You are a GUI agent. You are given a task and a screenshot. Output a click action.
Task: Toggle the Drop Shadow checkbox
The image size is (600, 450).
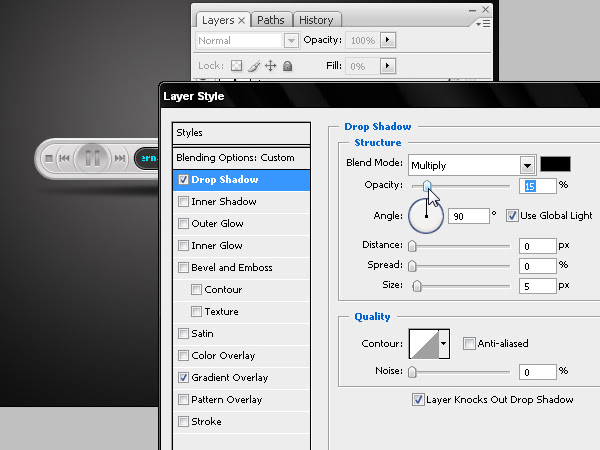tap(183, 179)
